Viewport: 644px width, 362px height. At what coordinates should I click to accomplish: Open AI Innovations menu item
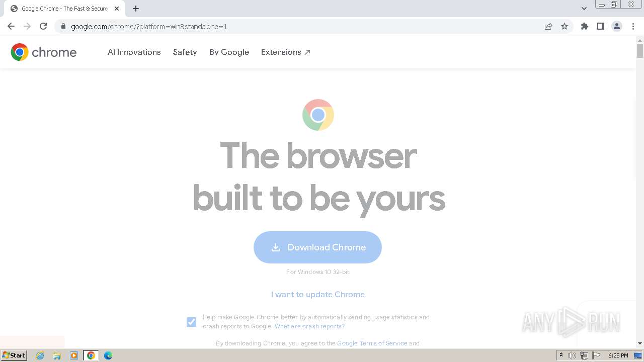[134, 52]
